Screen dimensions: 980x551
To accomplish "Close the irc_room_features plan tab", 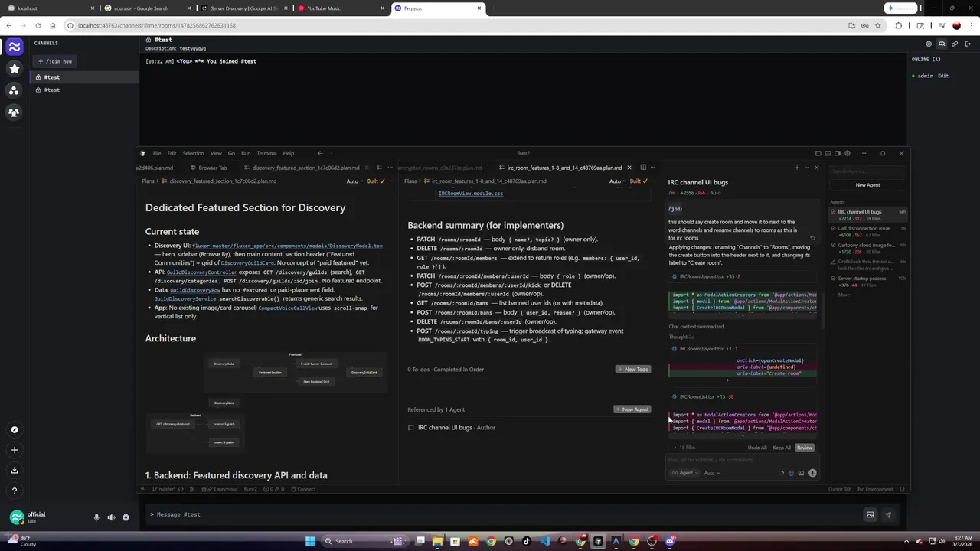I will [x=629, y=168].
